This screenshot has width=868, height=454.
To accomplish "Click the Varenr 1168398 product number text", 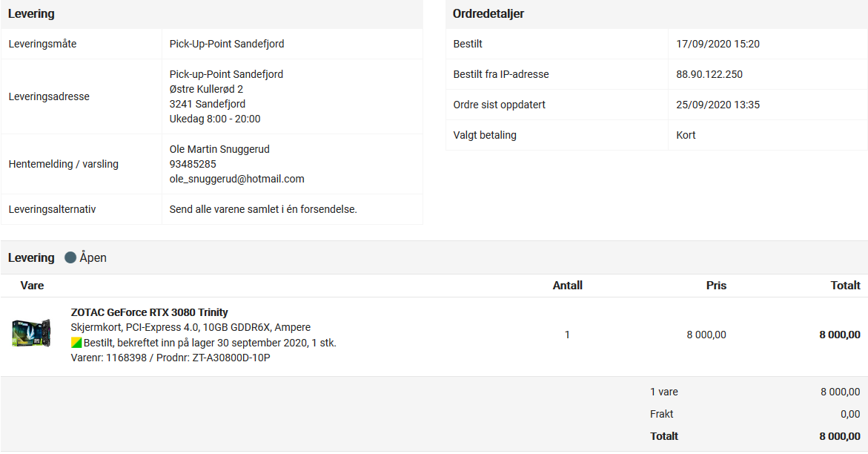I will 108,358.
